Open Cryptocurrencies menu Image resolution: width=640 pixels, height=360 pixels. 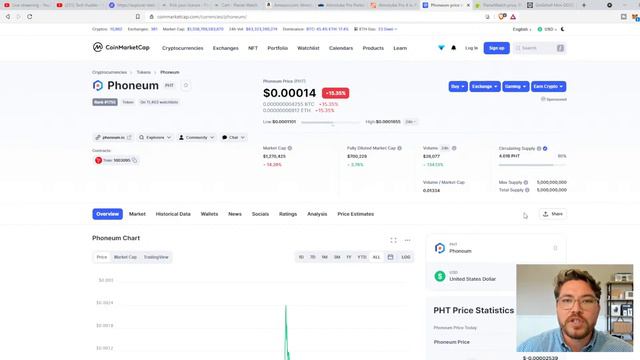click(x=182, y=48)
